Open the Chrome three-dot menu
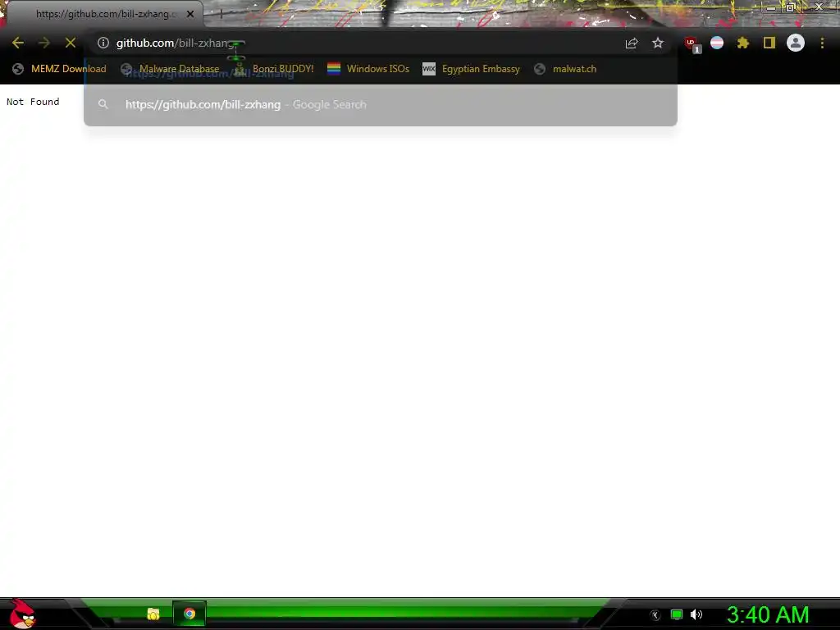 click(822, 43)
